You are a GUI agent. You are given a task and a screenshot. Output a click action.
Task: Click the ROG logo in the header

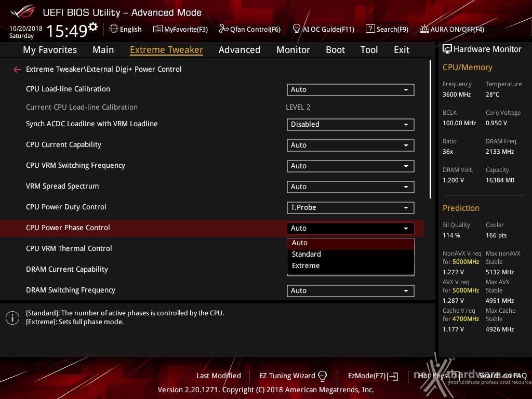pos(22,11)
